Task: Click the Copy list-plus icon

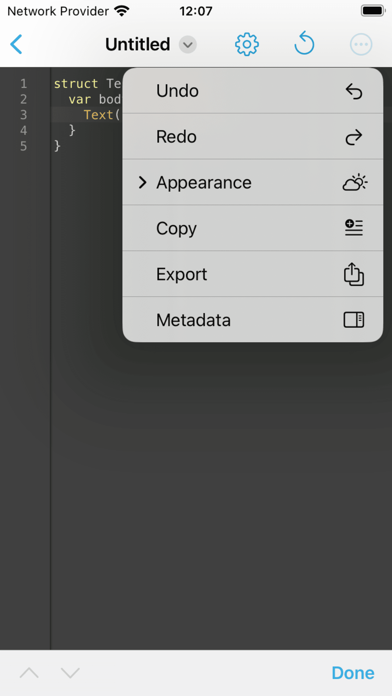Action: tap(354, 228)
